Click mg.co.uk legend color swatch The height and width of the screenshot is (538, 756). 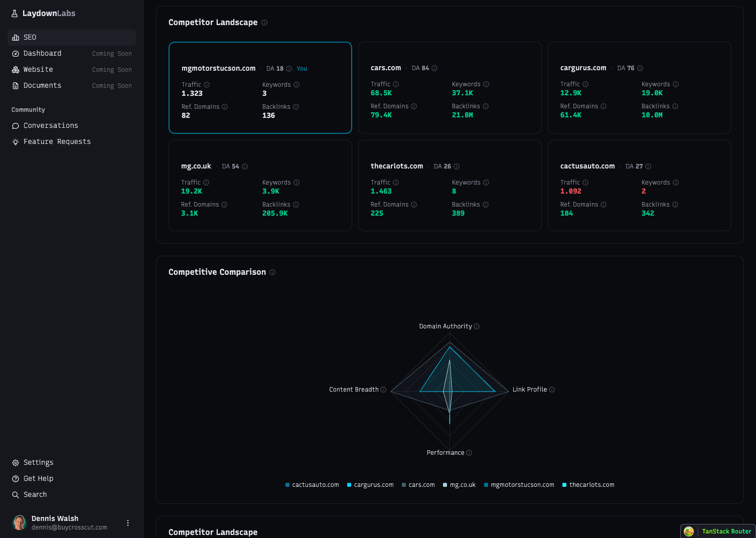pos(445,485)
